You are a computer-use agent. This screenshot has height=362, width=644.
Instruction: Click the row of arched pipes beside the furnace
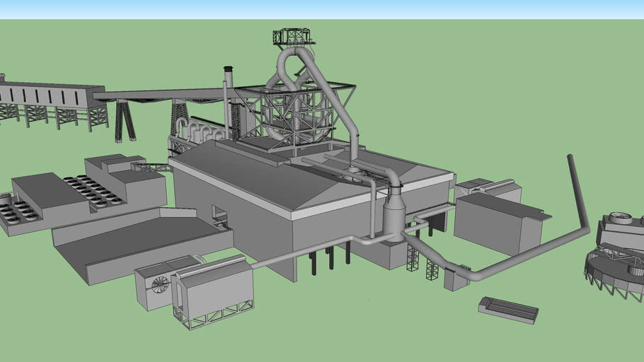pyautogui.click(x=202, y=129)
